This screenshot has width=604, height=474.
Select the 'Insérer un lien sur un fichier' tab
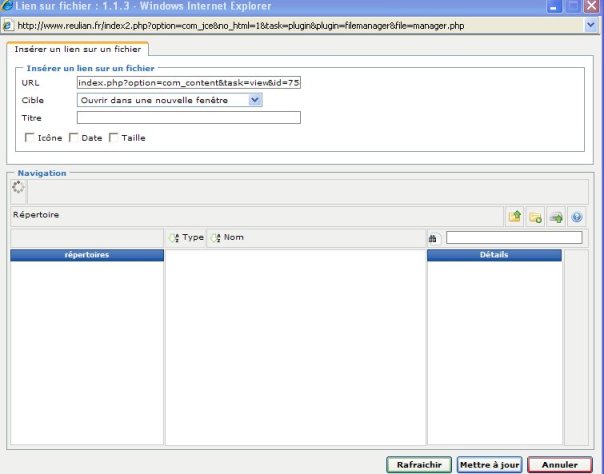pos(77,49)
